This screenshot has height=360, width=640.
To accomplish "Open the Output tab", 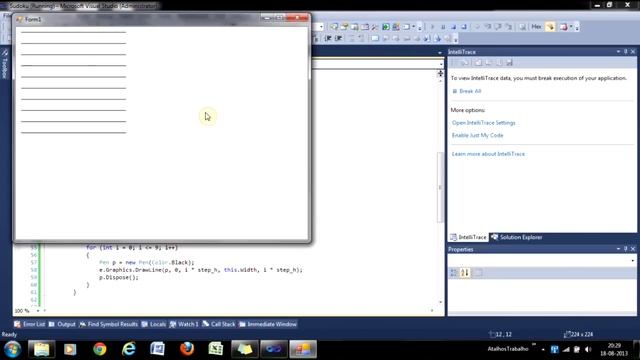I will click(62, 324).
